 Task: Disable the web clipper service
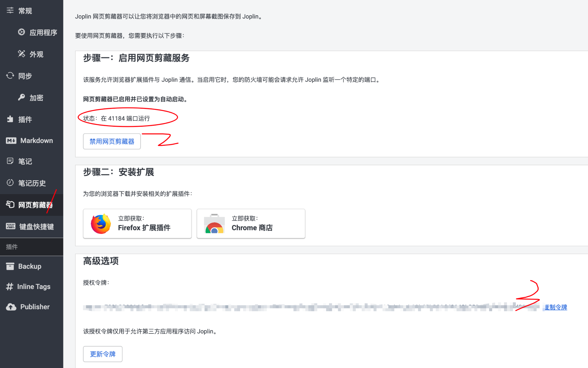(x=111, y=141)
